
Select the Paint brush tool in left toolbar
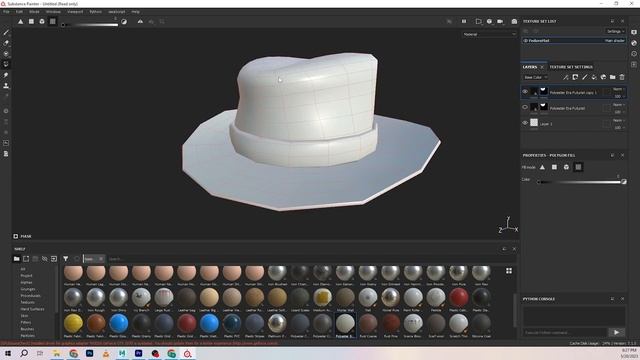pyautogui.click(x=6, y=32)
